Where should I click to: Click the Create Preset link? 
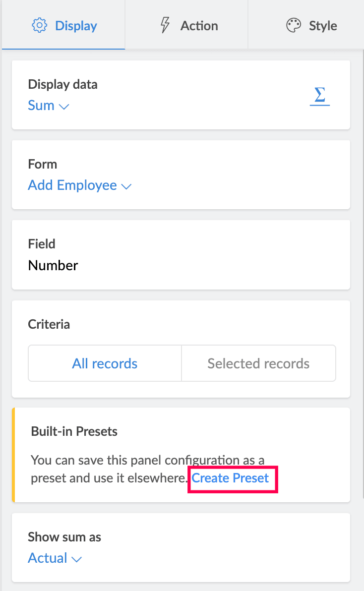(x=230, y=478)
